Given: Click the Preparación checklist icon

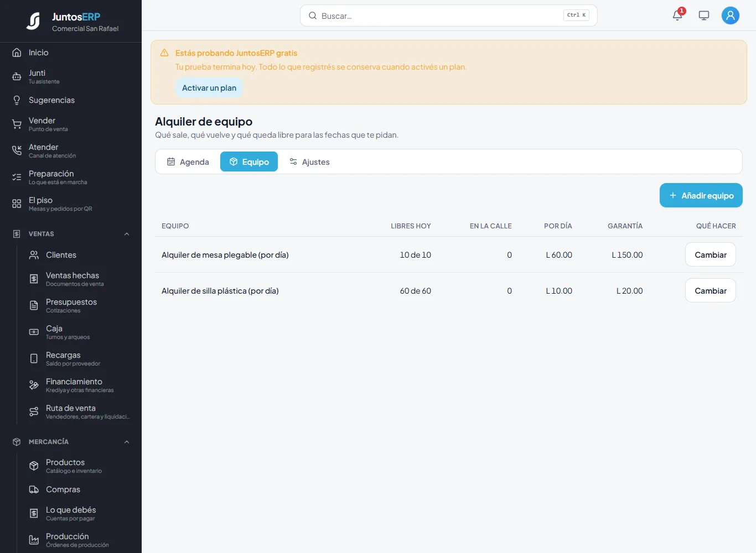Looking at the screenshot, I should 17,178.
